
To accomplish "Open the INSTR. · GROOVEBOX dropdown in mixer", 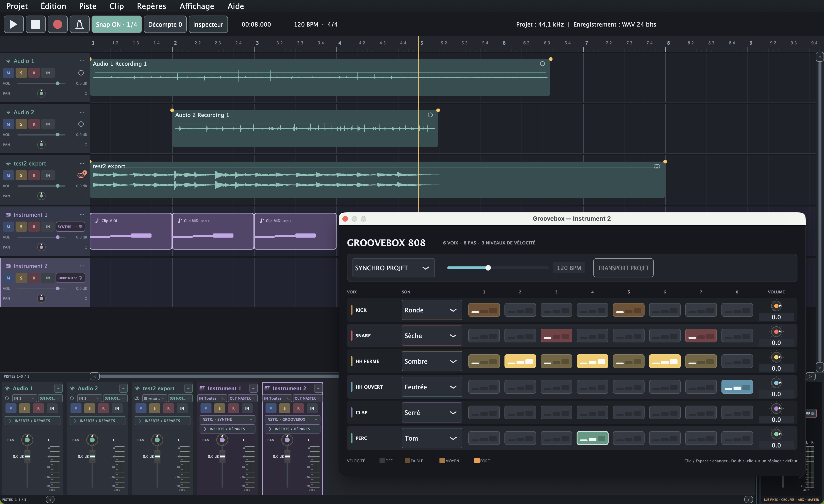I will [292, 419].
